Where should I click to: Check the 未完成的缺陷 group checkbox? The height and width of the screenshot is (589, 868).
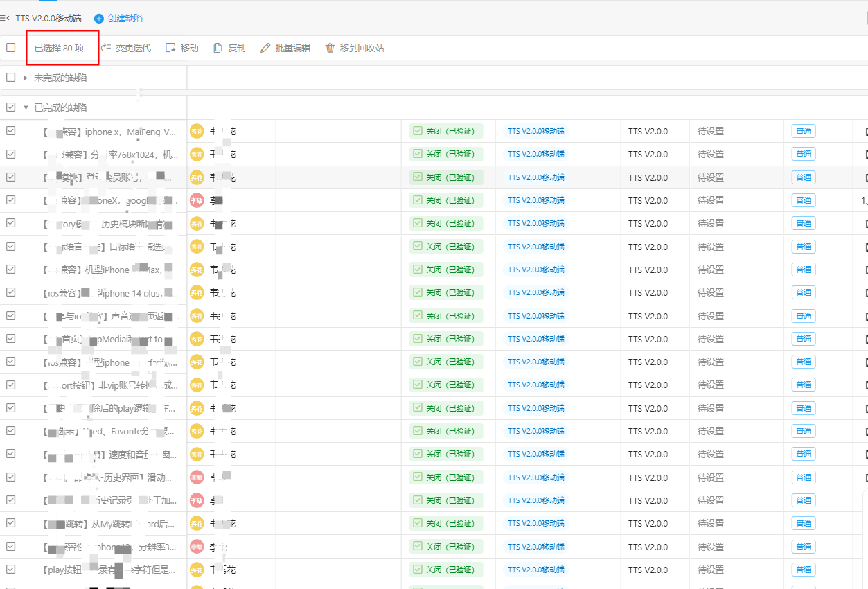tap(11, 78)
